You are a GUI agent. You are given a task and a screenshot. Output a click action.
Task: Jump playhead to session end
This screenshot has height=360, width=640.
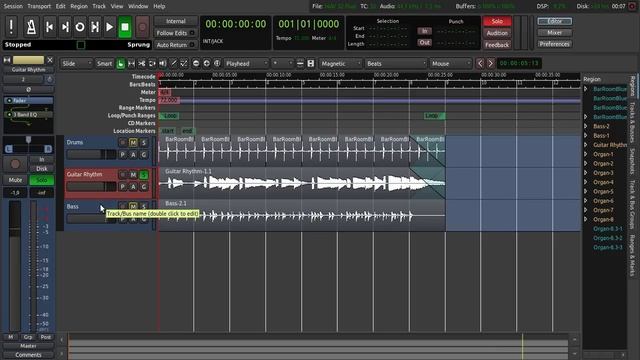[x=65, y=27]
